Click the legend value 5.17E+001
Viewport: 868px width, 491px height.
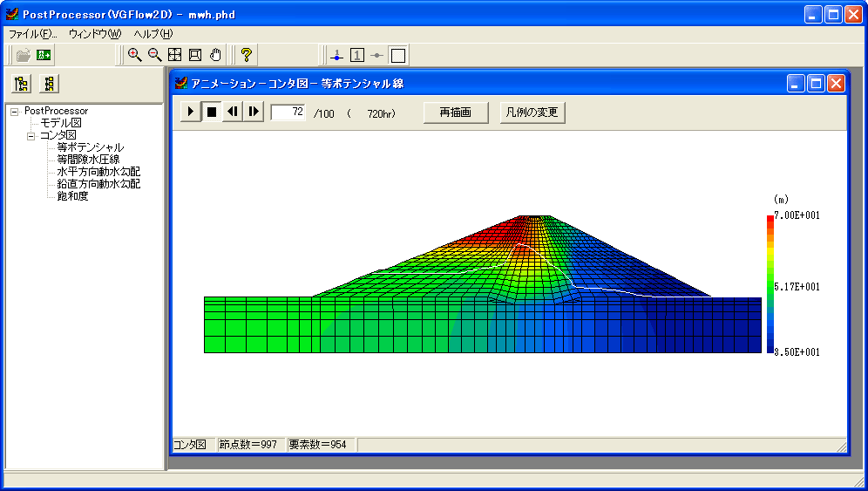(797, 287)
